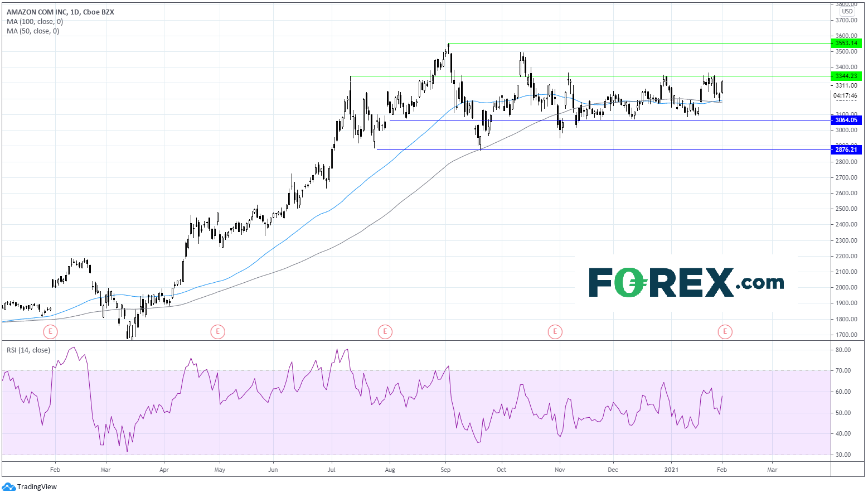The image size is (868, 497).
Task: Click the Dec label on time axis
Action: 613,470
